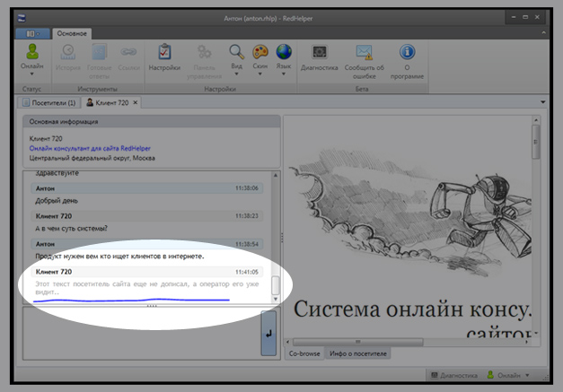Viewport: 563px width, 392px height.
Task: Switch to Инфо о посетителе tab
Action: click(357, 354)
